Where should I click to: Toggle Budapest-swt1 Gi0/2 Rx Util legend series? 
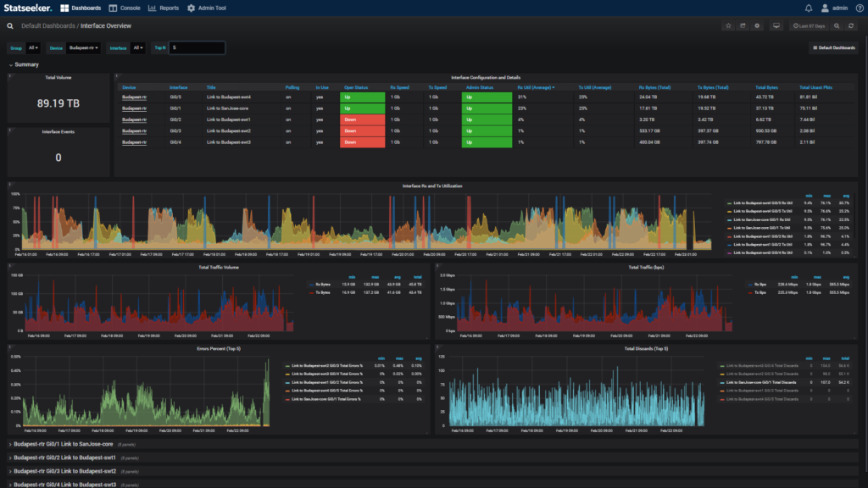pyautogui.click(x=763, y=236)
